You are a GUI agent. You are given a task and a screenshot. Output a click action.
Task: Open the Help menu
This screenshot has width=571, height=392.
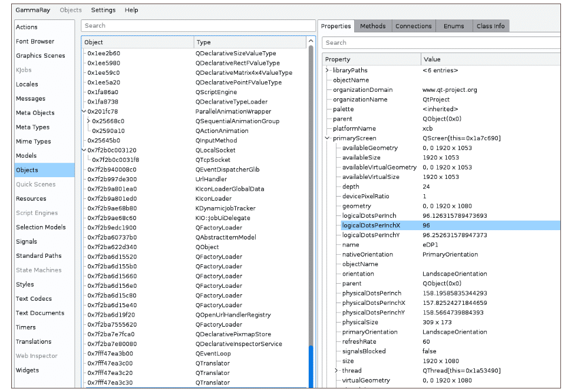[131, 10]
